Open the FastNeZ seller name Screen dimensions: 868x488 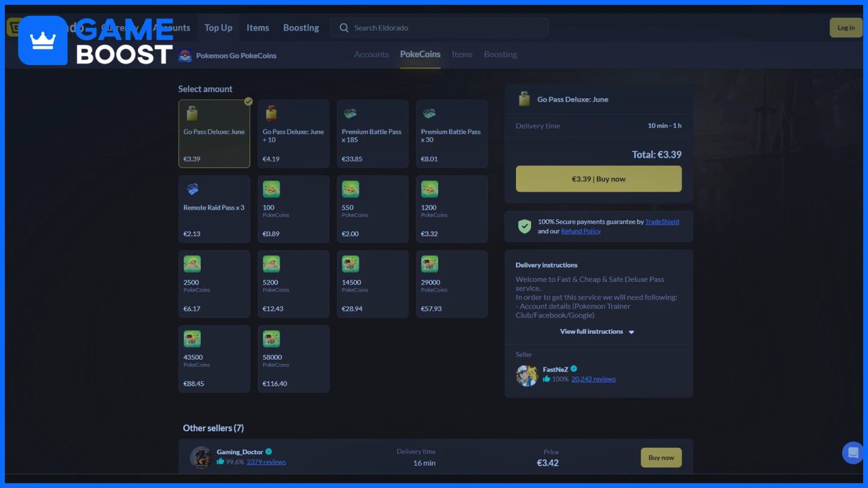556,369
